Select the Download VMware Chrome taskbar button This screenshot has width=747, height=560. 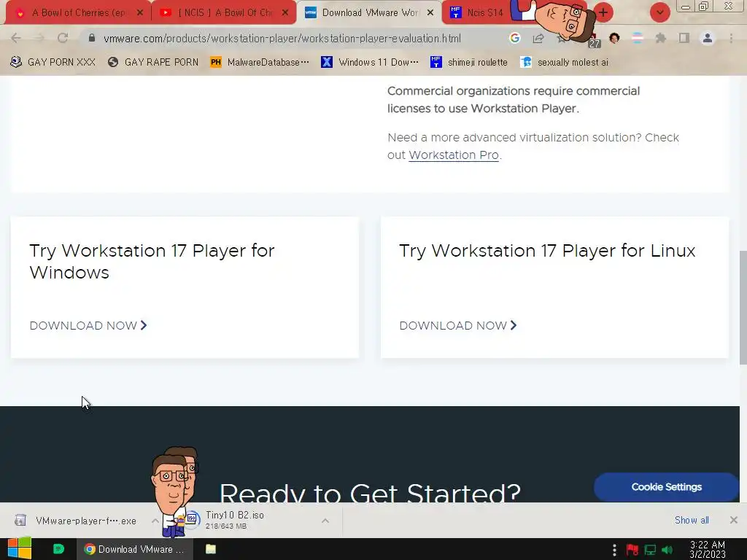point(135,549)
